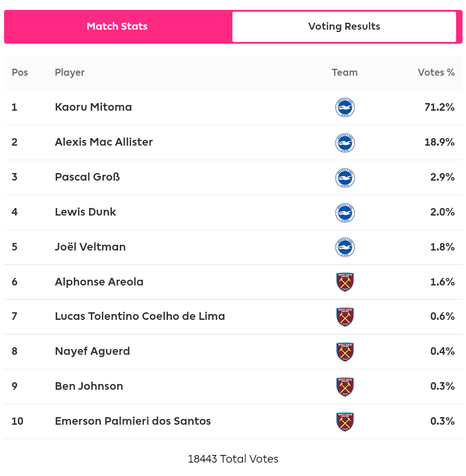Click the Votes % column header
466x476 pixels.
(x=436, y=73)
